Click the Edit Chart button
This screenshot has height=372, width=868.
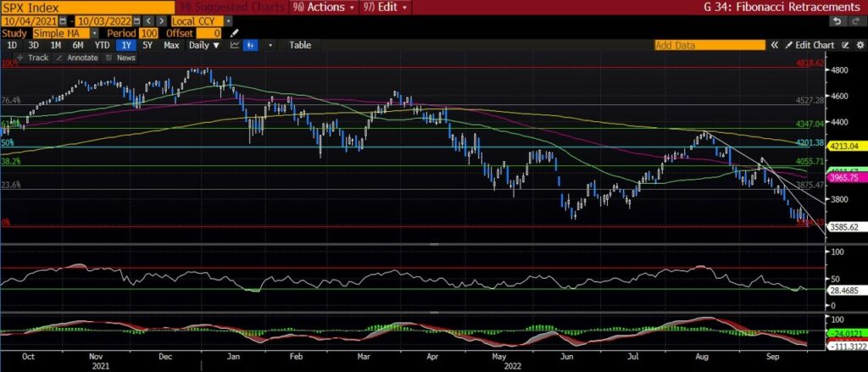(x=810, y=45)
